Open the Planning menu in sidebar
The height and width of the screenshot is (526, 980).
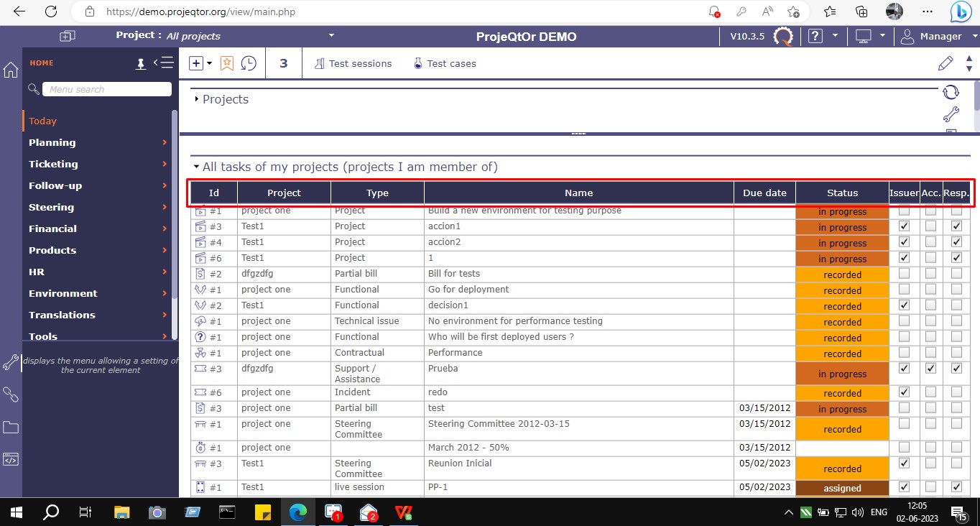point(52,142)
